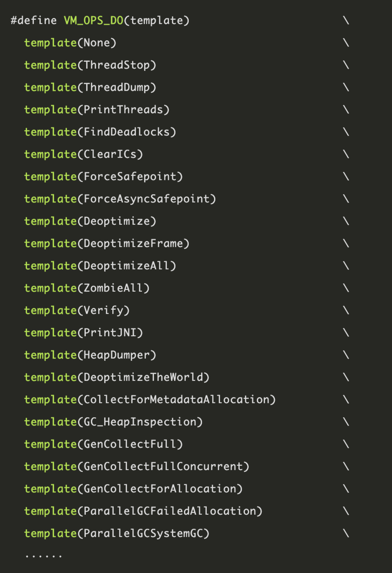392x573 pixels.
Task: Click the FindDeadlocks text
Action: pos(126,132)
